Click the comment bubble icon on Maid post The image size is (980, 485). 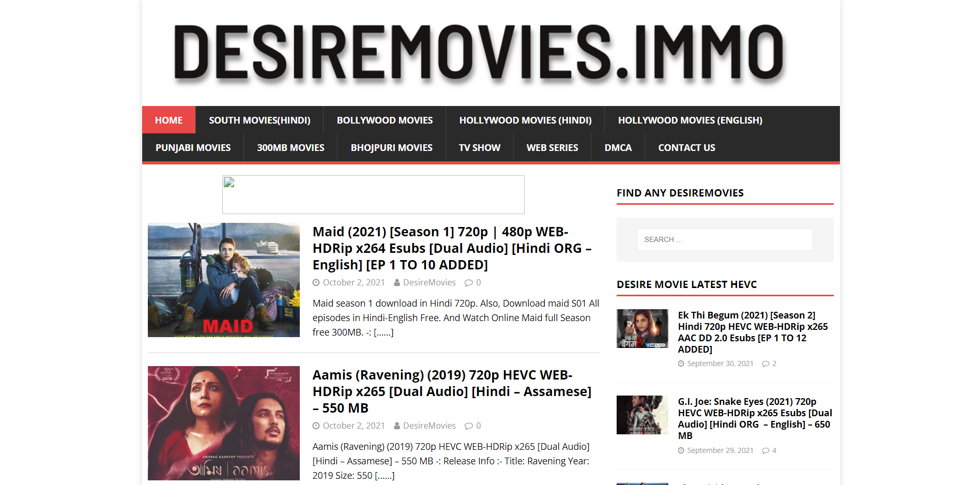469,282
